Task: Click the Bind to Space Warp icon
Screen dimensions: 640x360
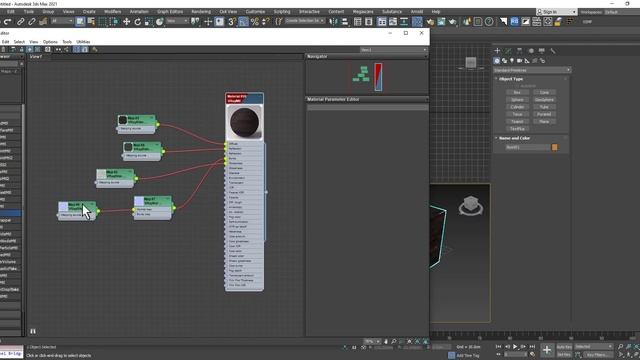Action: (x=43, y=22)
